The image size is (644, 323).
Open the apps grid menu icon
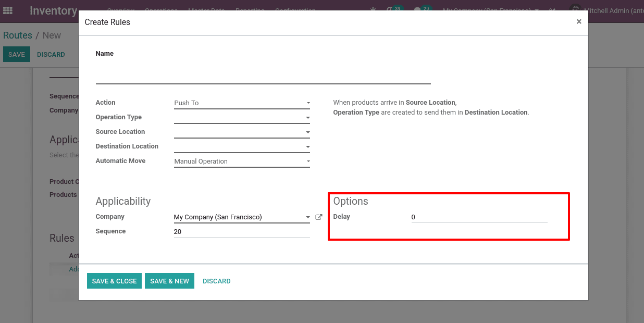click(8, 10)
